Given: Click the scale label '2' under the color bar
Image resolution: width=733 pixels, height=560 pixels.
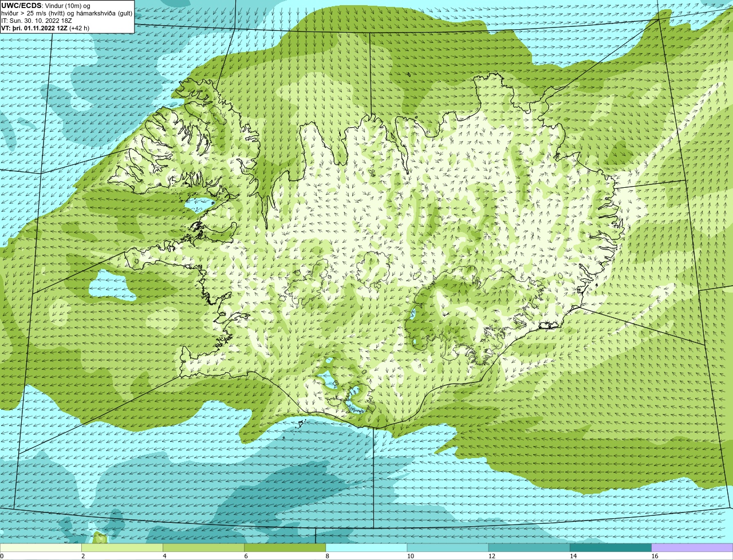Looking at the screenshot, I should coord(83,556).
